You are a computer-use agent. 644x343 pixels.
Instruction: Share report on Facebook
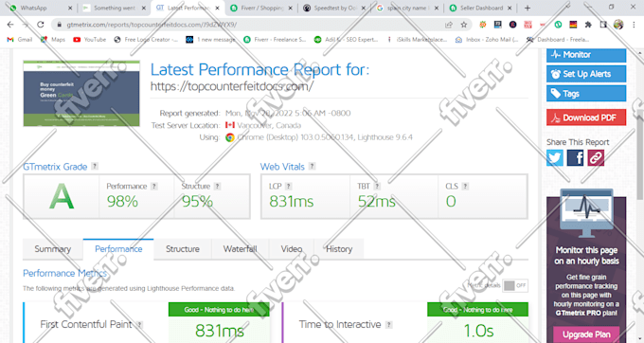click(x=575, y=157)
